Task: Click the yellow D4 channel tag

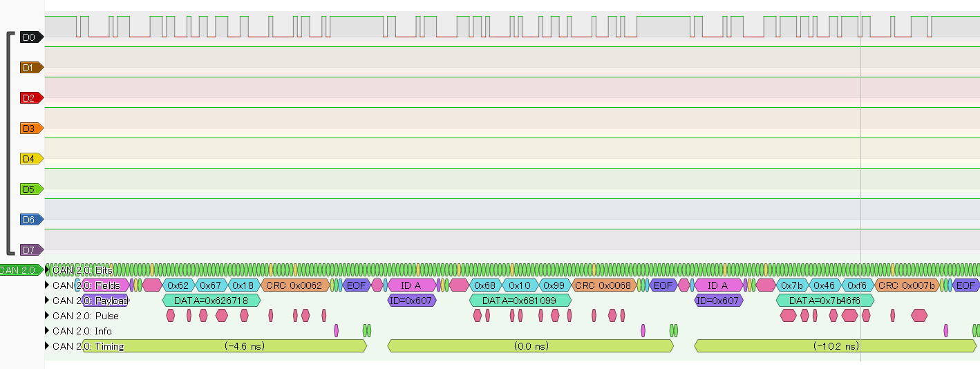Action: [x=30, y=159]
